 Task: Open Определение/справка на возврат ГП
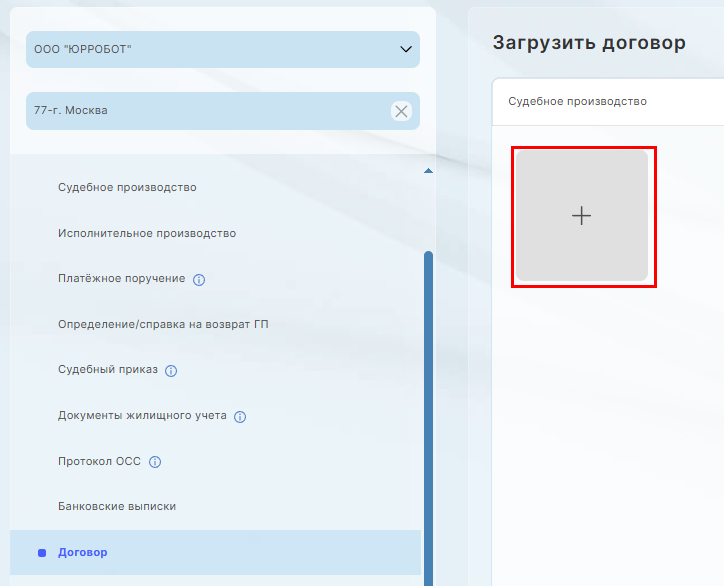[163, 324]
